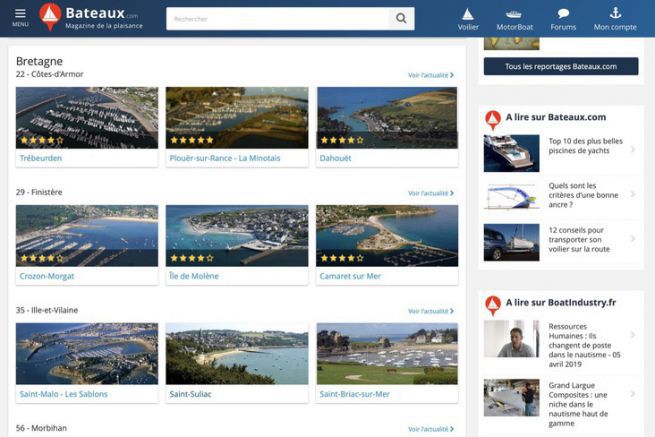
Task: Click five-star rating on Plouër-sur-Rance photo
Action: 192,140
